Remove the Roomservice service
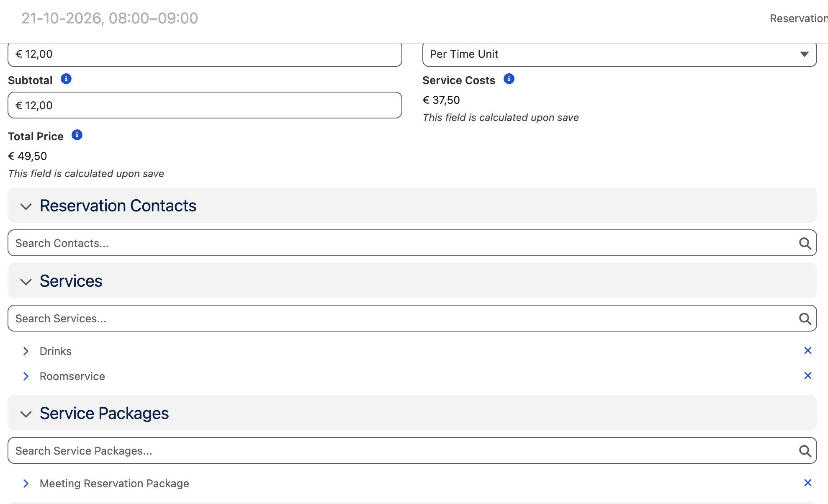Screen dimensions: 828x504 click(808, 375)
